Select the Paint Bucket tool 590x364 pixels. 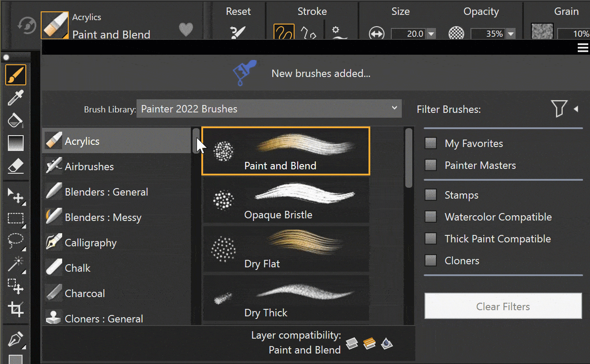coord(16,120)
